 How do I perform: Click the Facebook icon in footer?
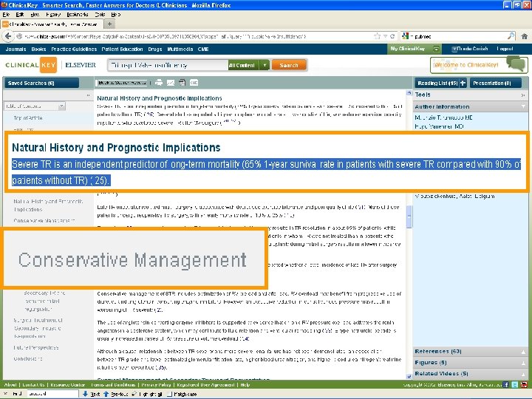pos(506,385)
